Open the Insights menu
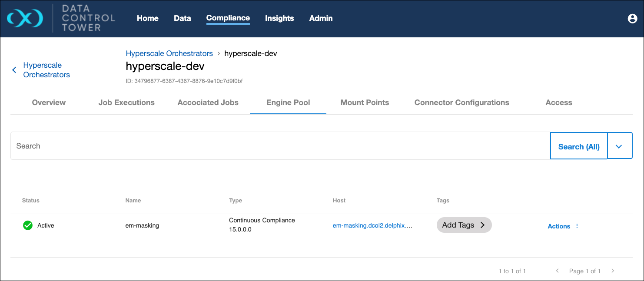This screenshot has width=644, height=281. [x=279, y=18]
